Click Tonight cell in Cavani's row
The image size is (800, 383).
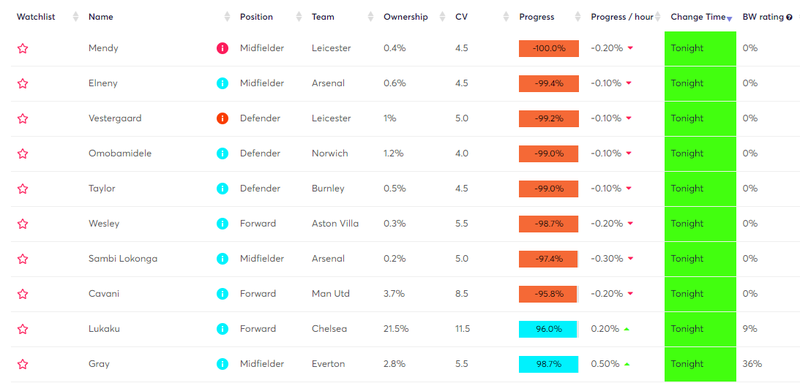(700, 294)
